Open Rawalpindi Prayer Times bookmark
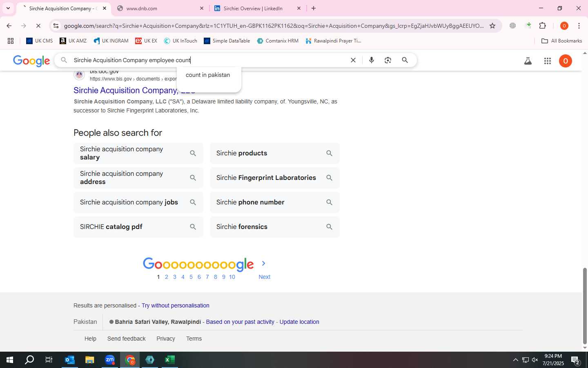588x368 pixels. (334, 41)
